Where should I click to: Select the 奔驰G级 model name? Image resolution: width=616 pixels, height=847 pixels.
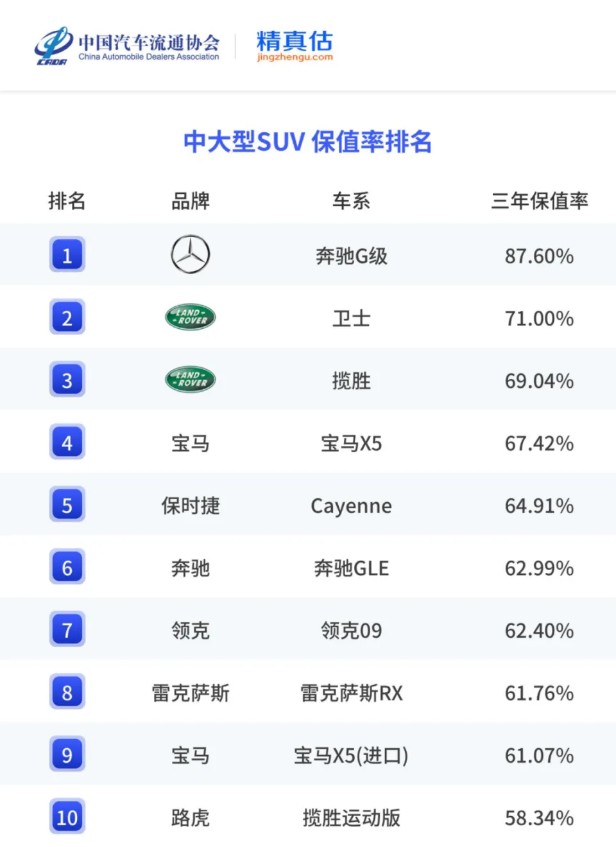pos(352,256)
